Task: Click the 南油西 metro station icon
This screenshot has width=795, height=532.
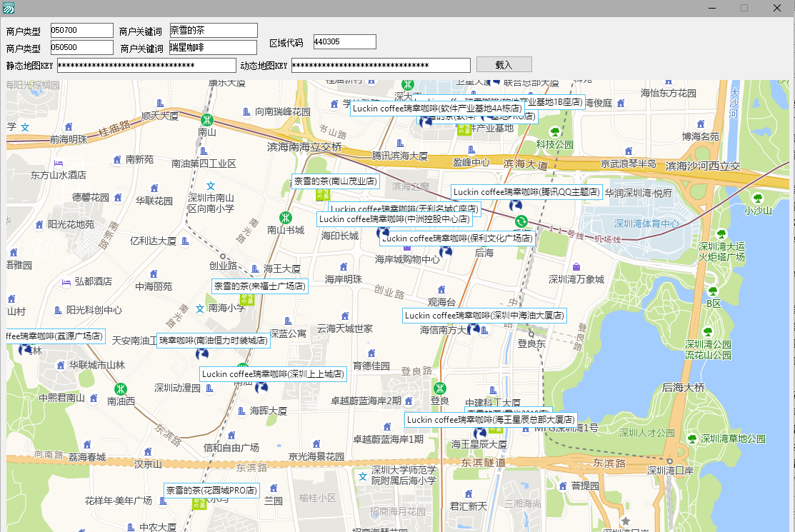Action: 120,390
